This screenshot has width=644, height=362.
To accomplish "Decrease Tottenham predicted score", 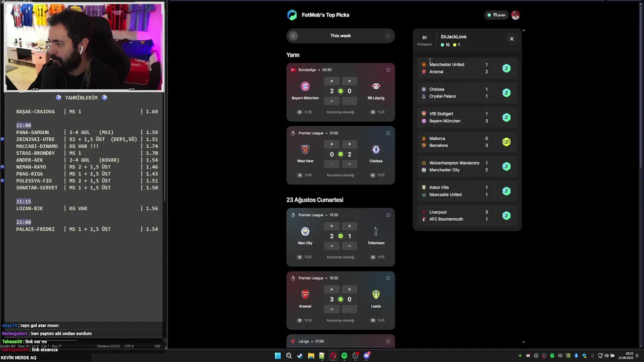I will pyautogui.click(x=349, y=246).
